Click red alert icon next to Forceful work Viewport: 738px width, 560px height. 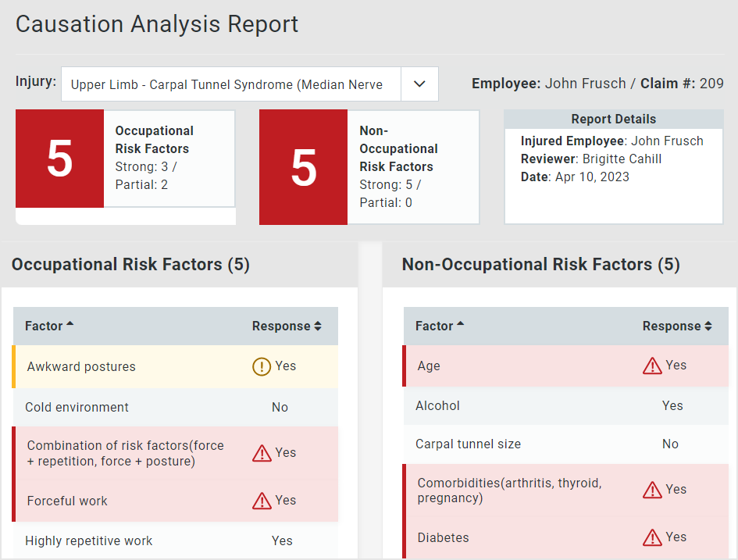click(x=262, y=501)
